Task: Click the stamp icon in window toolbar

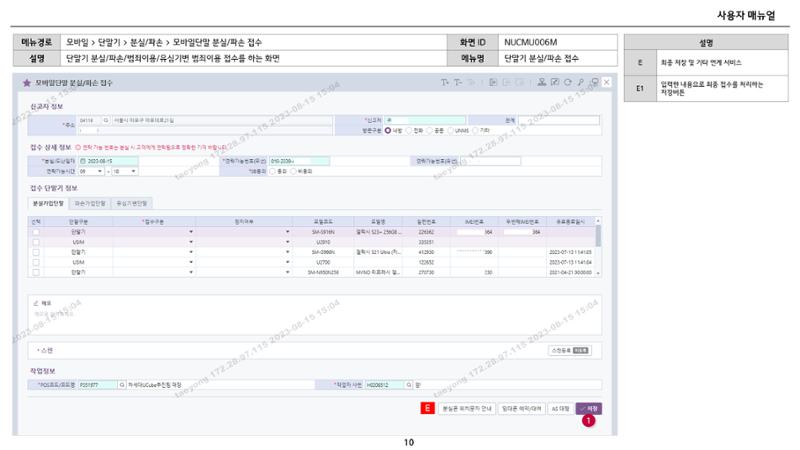Action: (542, 82)
